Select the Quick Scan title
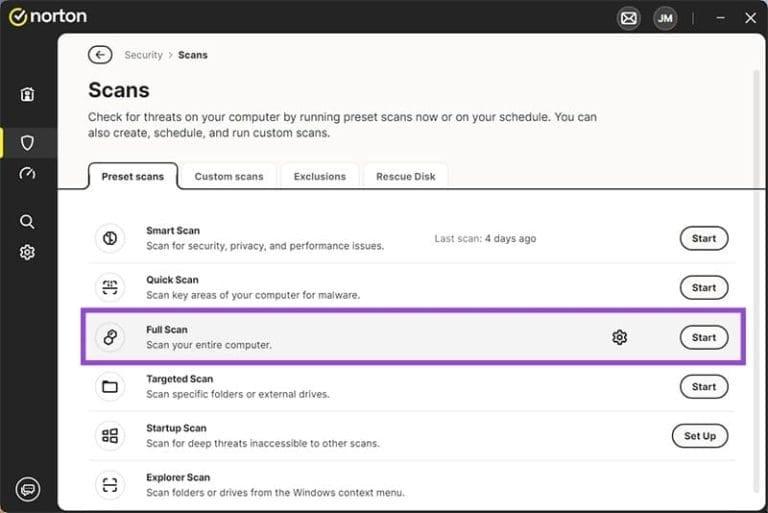Screen dimensions: 768x513 point(172,280)
